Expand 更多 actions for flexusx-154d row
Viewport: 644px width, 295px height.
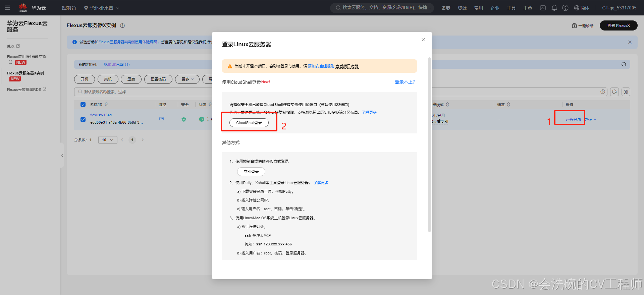tap(591, 119)
